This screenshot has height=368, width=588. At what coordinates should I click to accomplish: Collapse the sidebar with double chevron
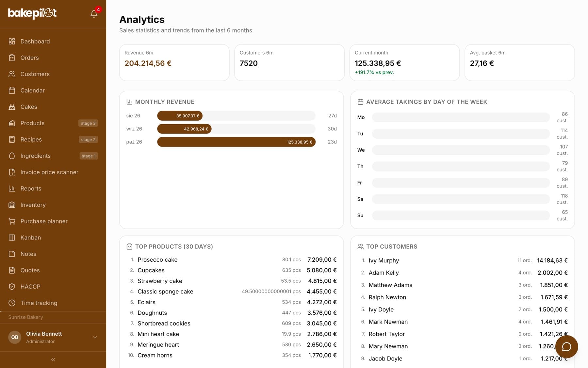click(x=53, y=360)
